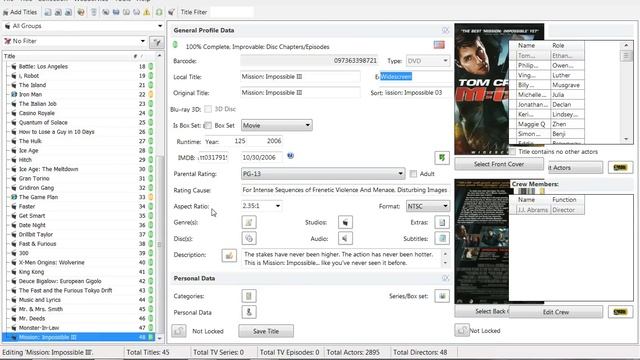The image size is (640, 360).
Task: Select 'Gran Torino' in the title list
Action: (34, 178)
